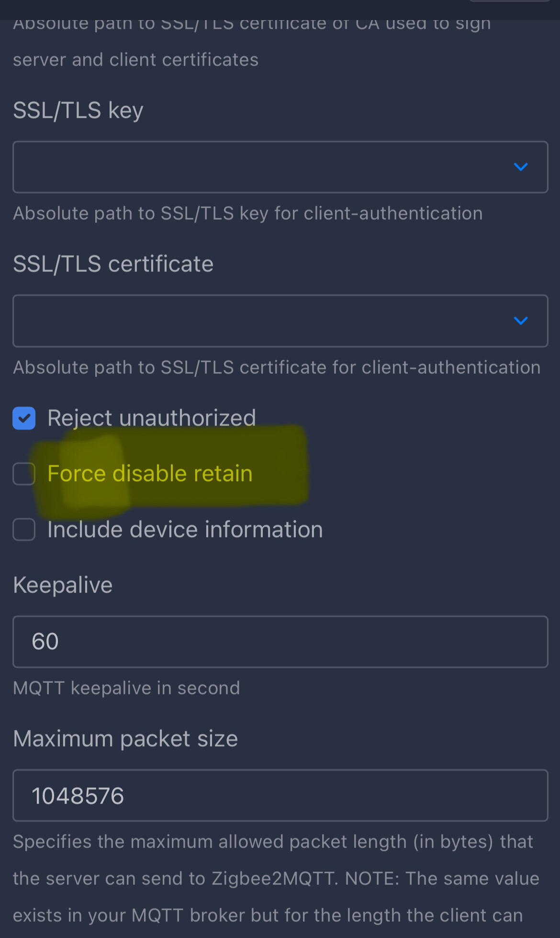This screenshot has width=560, height=938.
Task: Click the Reject unauthorized label text
Action: pyautogui.click(x=152, y=418)
